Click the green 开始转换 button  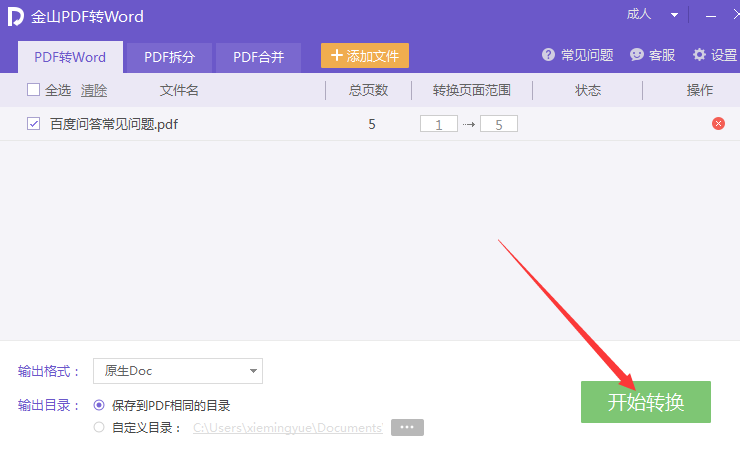click(646, 402)
